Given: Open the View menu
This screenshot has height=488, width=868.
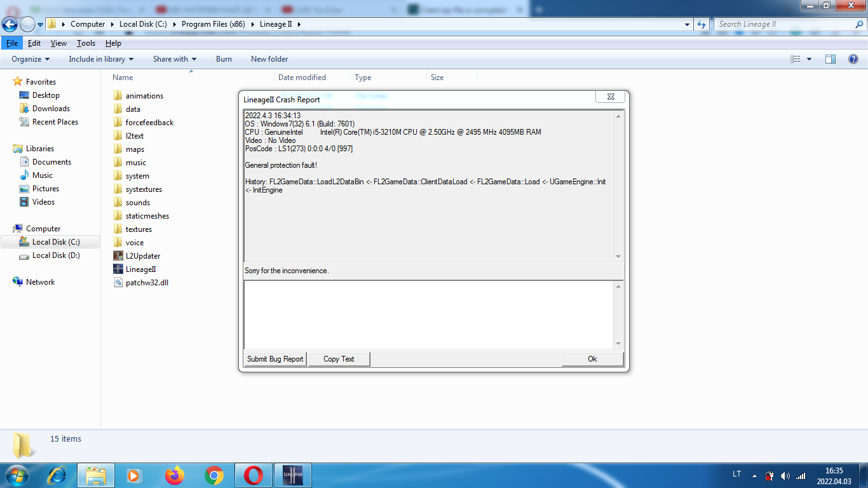Looking at the screenshot, I should [x=58, y=43].
